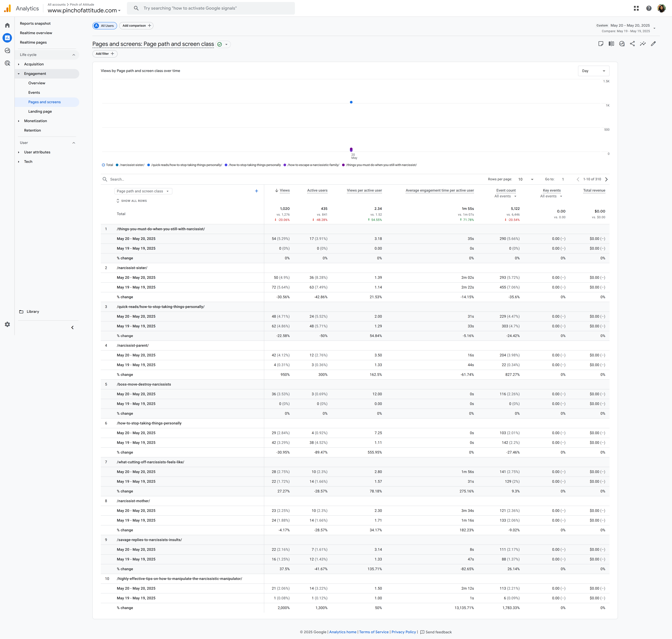
Task: Expand the Acquisition section
Action: 34,64
